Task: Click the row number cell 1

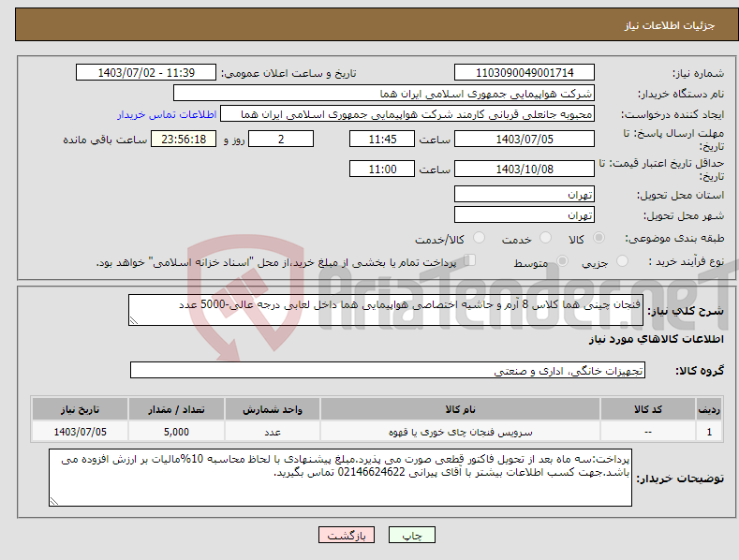Action: (709, 432)
